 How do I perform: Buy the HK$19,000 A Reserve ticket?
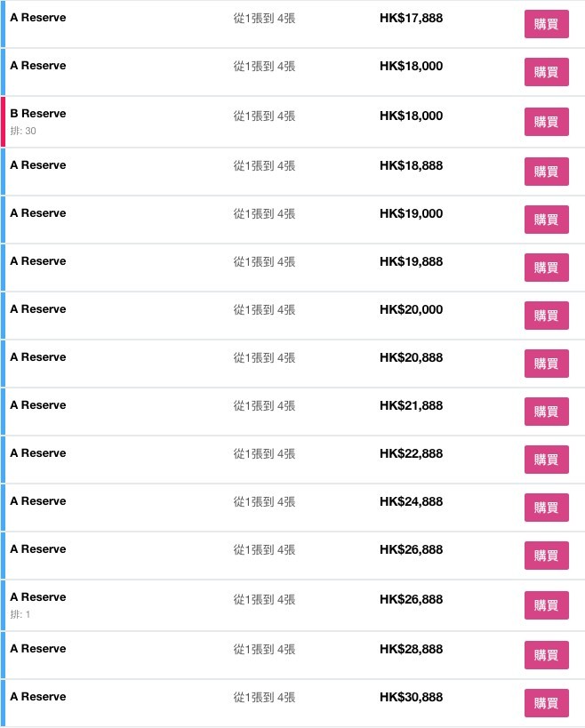[x=546, y=220]
